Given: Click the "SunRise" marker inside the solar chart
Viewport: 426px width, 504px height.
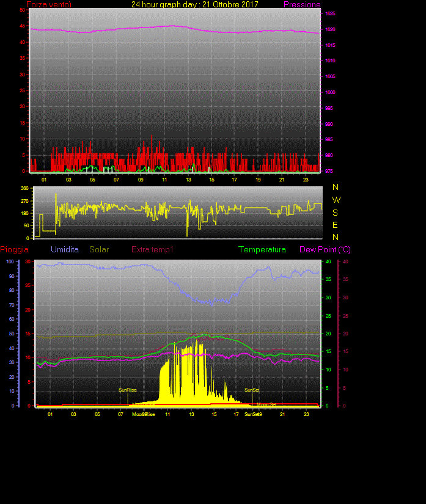Looking at the screenshot, I should click(128, 390).
